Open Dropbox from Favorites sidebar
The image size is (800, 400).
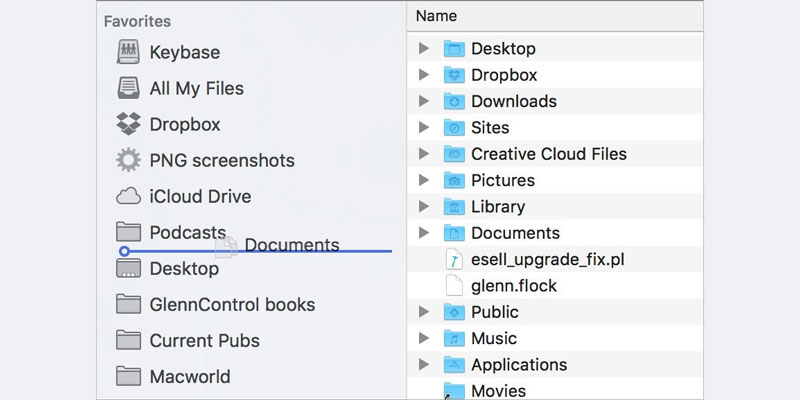tap(128, 124)
